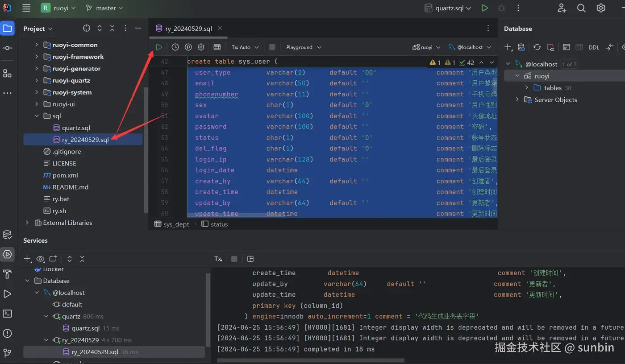Expand tables node in Database panel
The width and height of the screenshot is (625, 364).
point(527,88)
